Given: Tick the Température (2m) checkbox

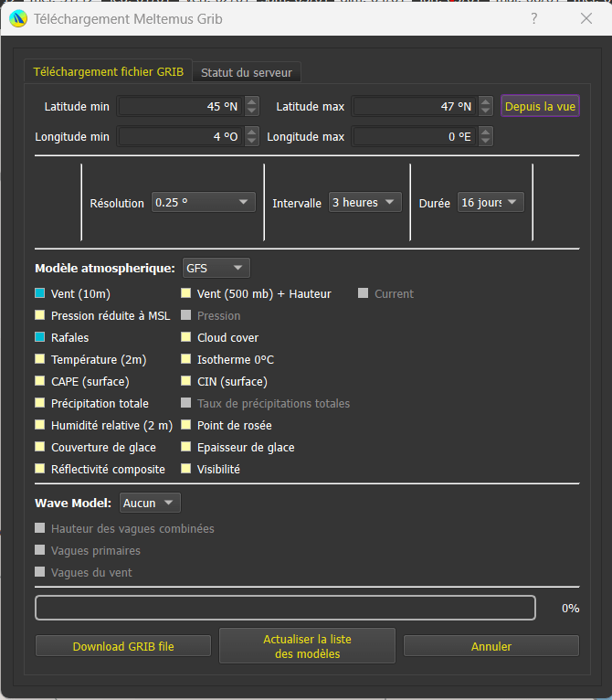Looking at the screenshot, I should click(x=40, y=360).
